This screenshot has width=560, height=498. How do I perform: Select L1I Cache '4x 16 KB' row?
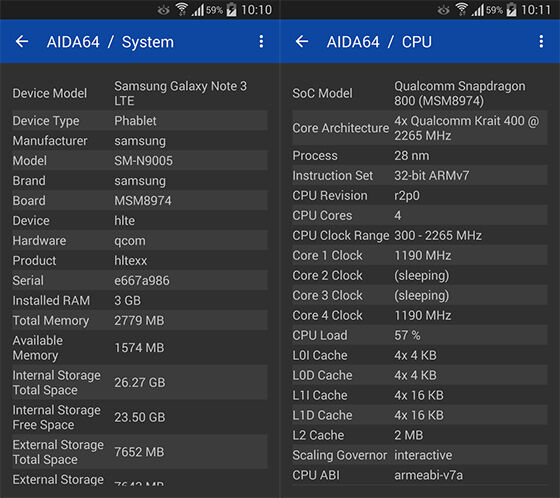(420, 395)
